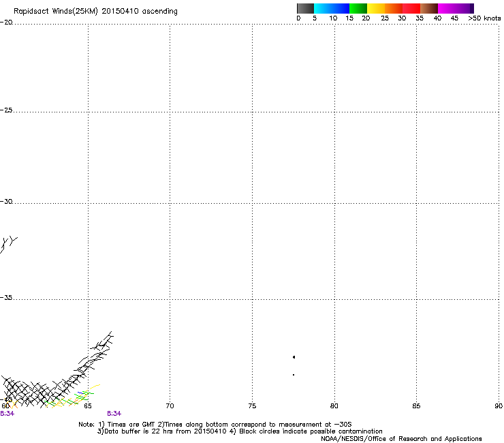
Task: Click the 'Data buffer is 22 hrs' note line
Action: pos(240,431)
